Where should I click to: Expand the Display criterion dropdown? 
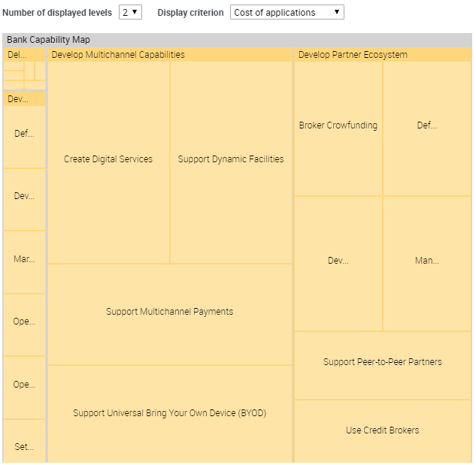(286, 13)
